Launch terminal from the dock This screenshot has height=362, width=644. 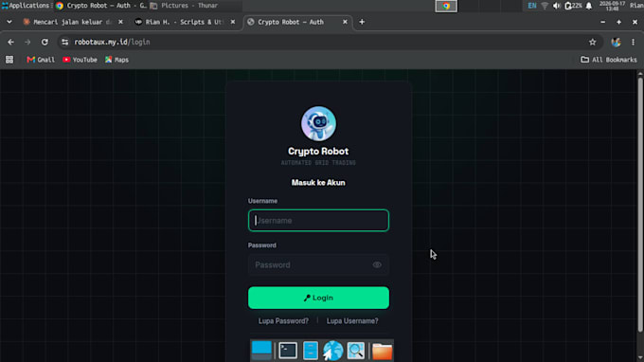pyautogui.click(x=288, y=351)
